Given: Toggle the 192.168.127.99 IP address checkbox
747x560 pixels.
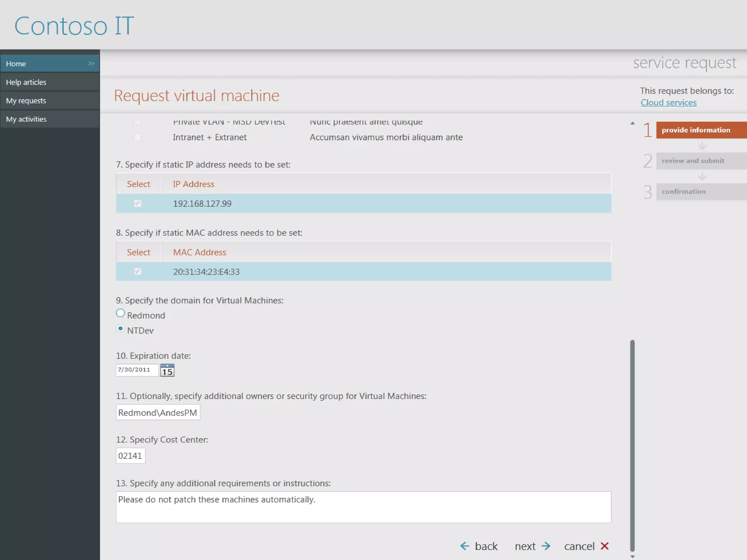Looking at the screenshot, I should click(x=138, y=203).
